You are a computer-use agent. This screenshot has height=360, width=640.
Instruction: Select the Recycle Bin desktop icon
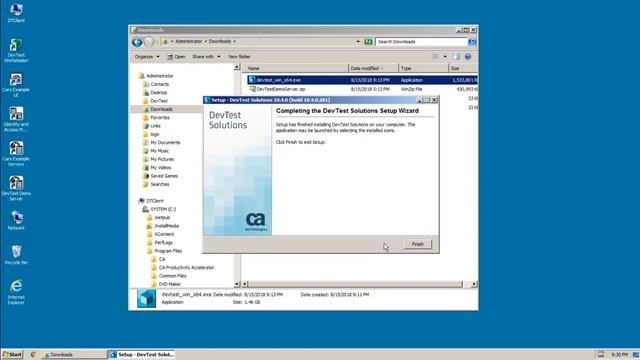click(16, 255)
